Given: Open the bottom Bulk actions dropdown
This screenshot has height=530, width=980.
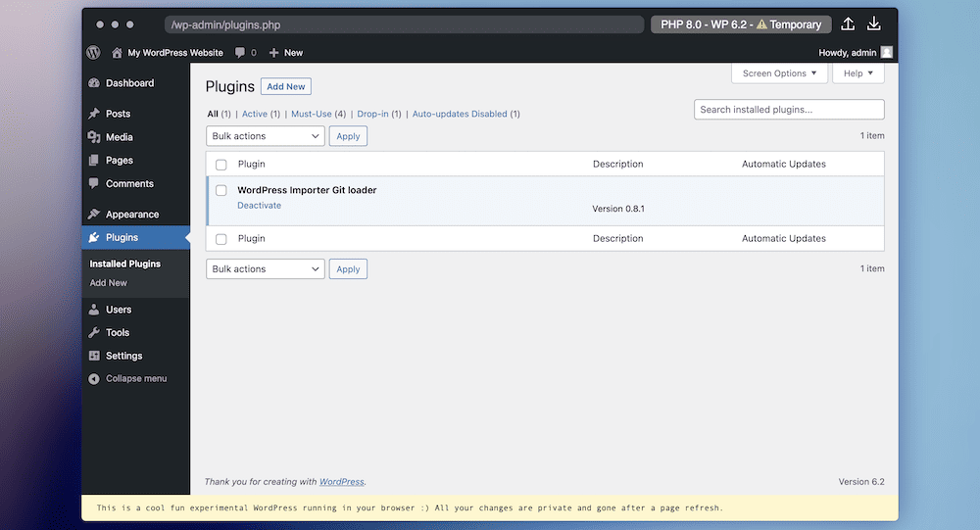Looking at the screenshot, I should pos(265,268).
